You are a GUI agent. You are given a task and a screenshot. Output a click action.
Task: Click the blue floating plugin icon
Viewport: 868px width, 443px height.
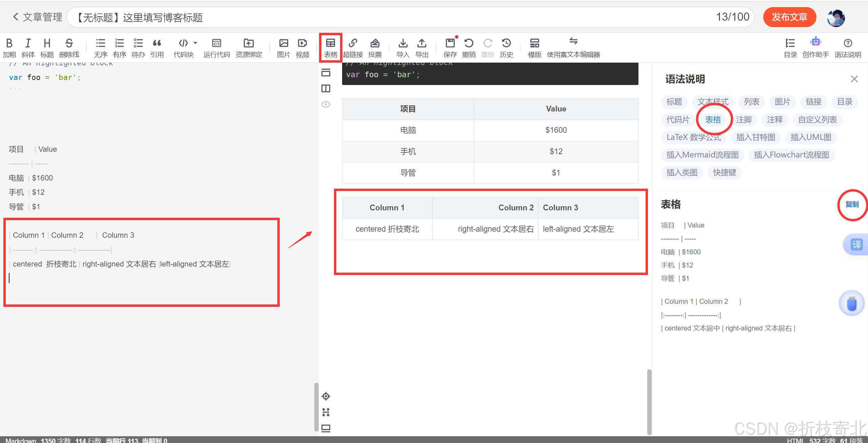pyautogui.click(x=851, y=303)
